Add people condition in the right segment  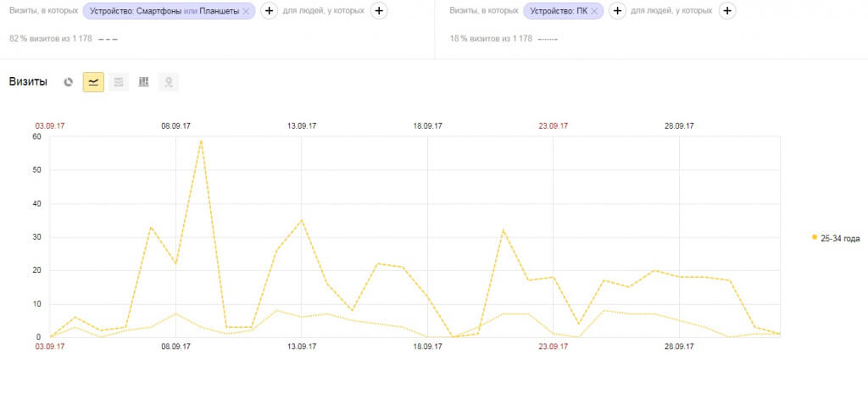pyautogui.click(x=727, y=11)
